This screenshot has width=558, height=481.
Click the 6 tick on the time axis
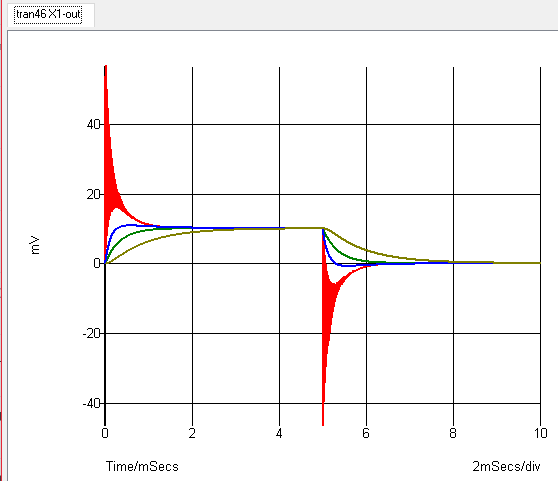pos(366,433)
